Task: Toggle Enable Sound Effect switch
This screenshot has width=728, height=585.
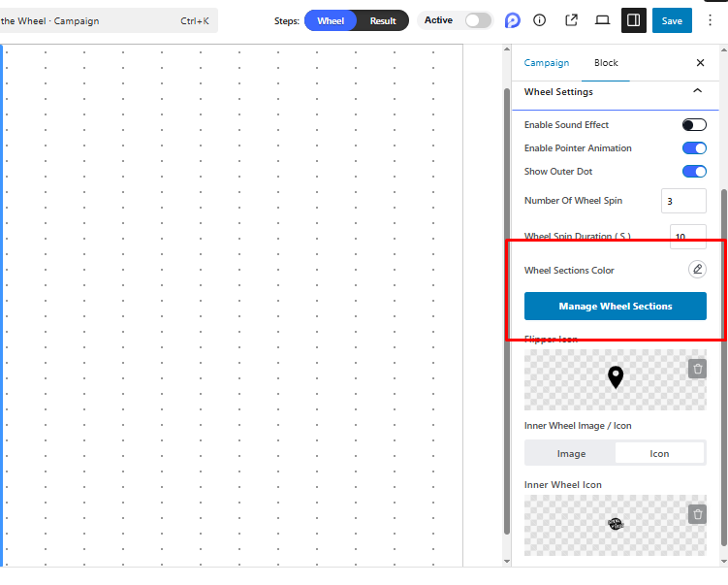Action: pyautogui.click(x=694, y=125)
